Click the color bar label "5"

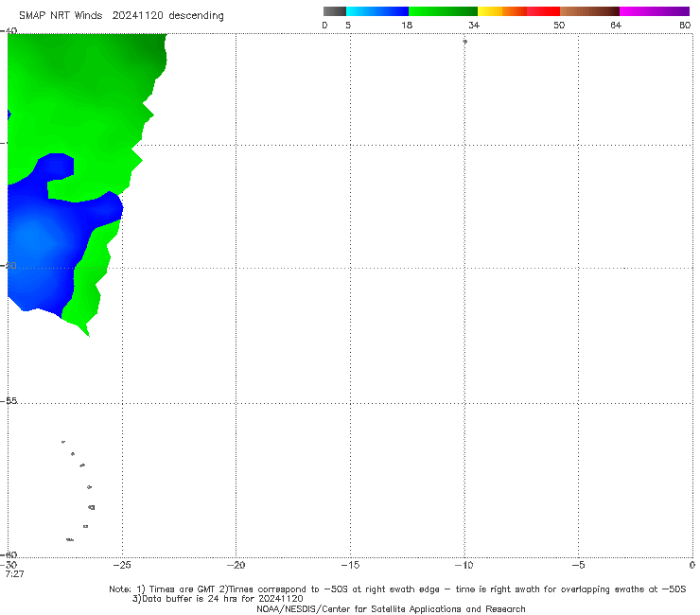coord(348,25)
